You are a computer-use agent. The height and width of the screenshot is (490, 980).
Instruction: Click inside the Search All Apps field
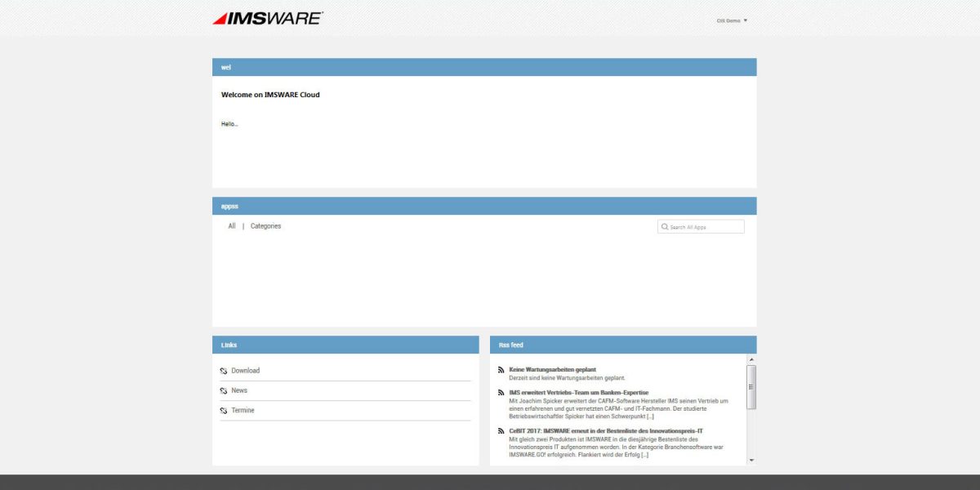(x=702, y=226)
